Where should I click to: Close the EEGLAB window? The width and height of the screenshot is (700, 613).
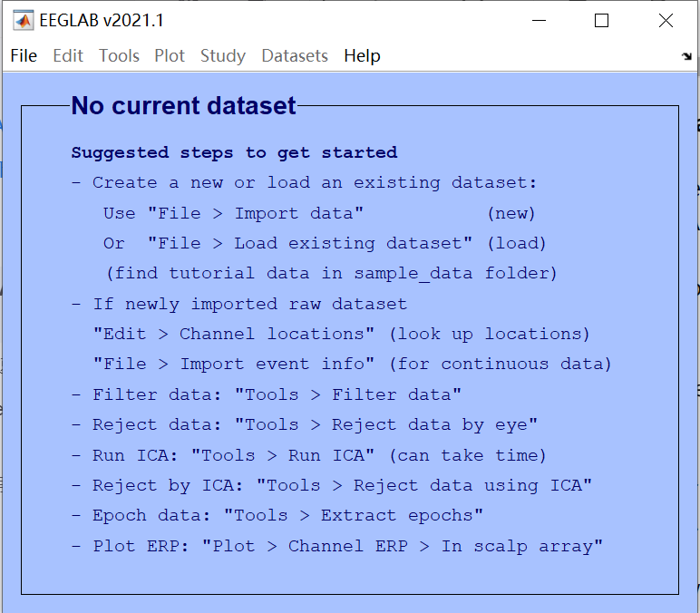(666, 21)
